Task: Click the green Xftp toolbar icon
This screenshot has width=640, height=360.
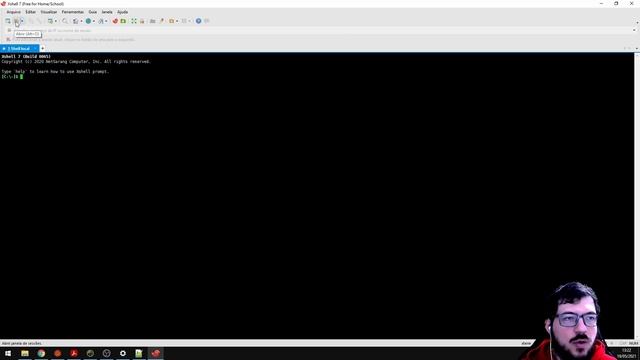Action: 123,21
